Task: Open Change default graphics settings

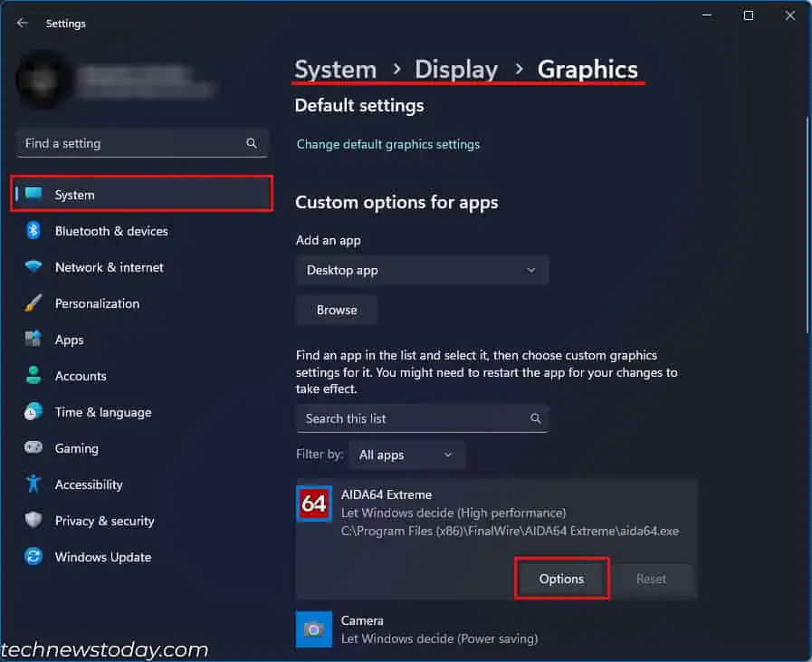Action: [388, 144]
